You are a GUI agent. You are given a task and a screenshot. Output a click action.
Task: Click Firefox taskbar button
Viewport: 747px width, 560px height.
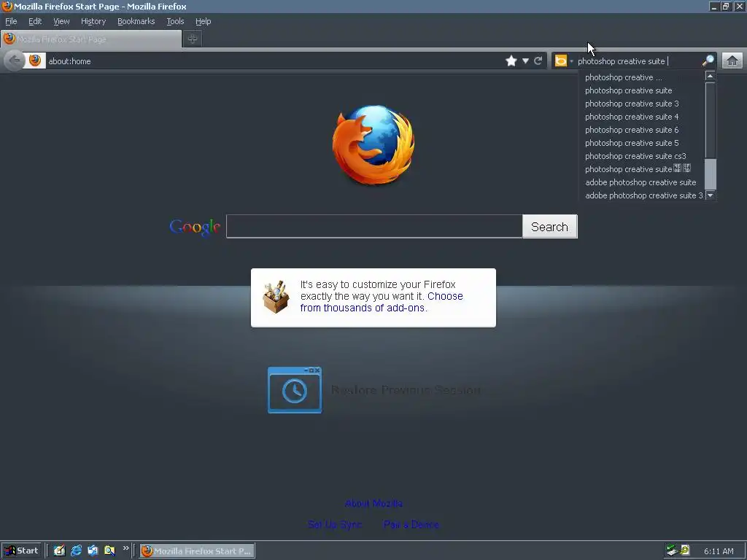(197, 551)
